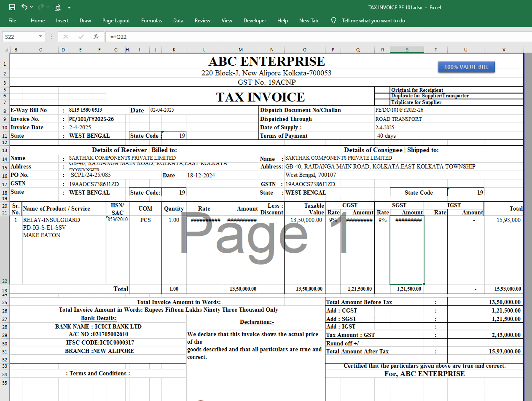Click the Undo arrow icon
532x401 pixels.
[x=24, y=7]
